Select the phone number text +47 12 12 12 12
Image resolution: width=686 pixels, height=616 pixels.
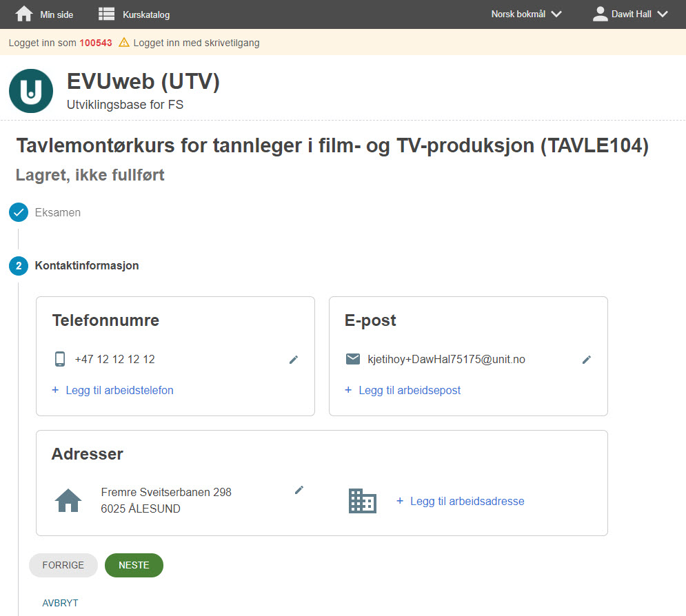114,360
